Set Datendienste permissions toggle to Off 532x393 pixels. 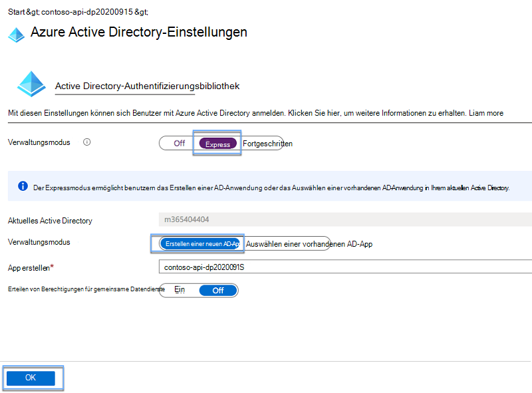[x=219, y=290]
